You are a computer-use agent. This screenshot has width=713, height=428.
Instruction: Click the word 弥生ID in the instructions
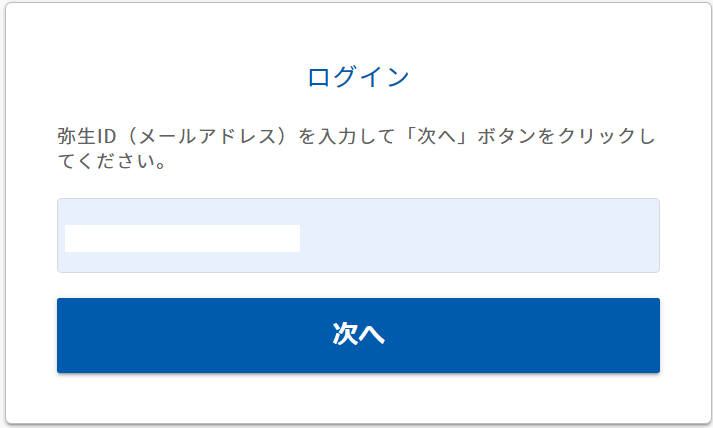87,136
